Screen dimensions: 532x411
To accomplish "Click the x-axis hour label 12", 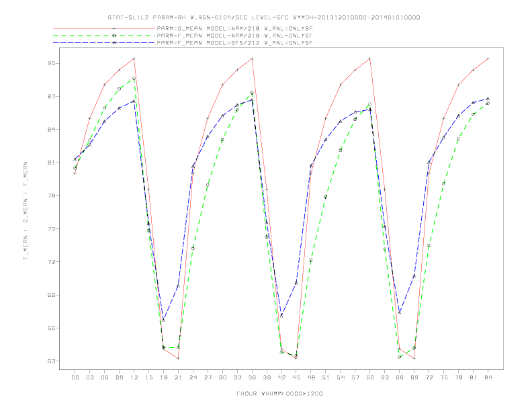I will coord(134,377).
